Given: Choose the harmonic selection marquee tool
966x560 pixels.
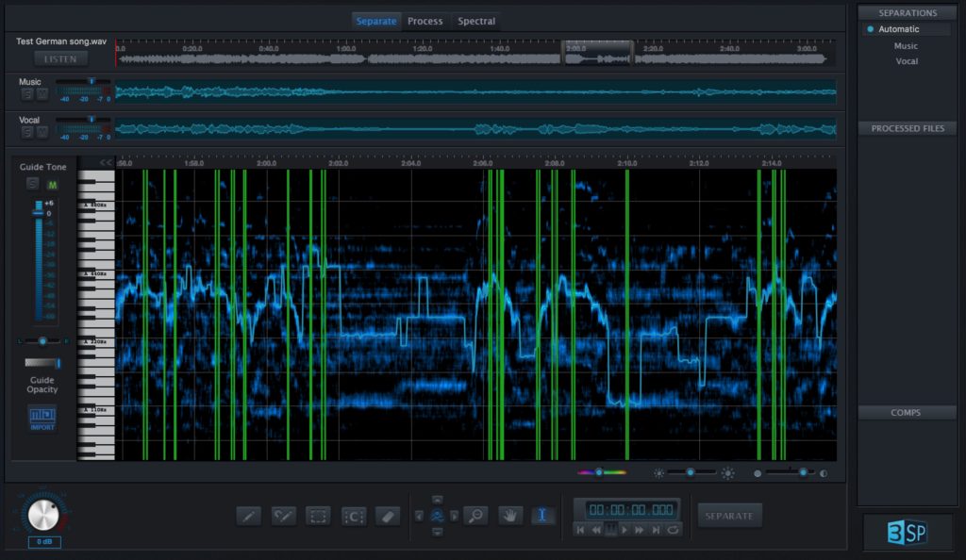Looking at the screenshot, I should click(x=353, y=516).
